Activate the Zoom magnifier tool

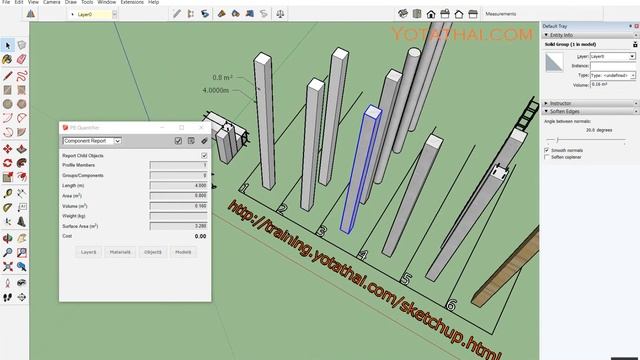coord(7,252)
